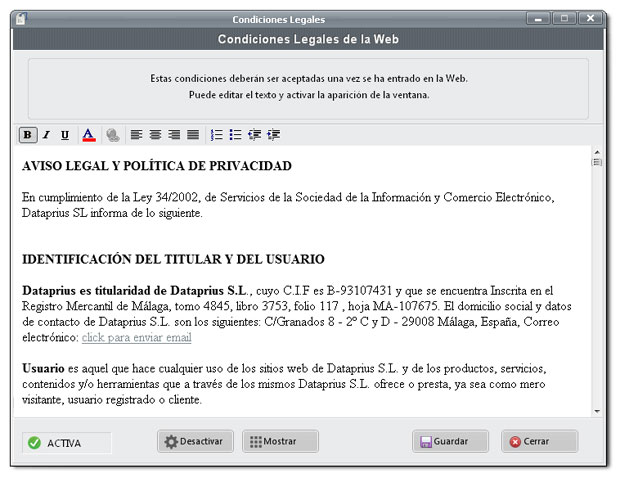Click the scrollbar up arrow
Viewport: 620px width, 478px height.
point(597,152)
